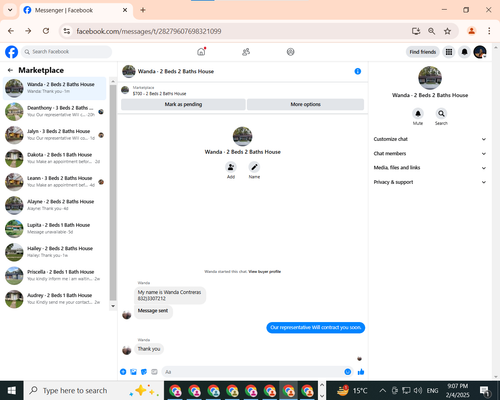Click the chat list scrollbar up arrow
Image resolution: width=500 pixels, height=400 pixels.
coord(113,81)
